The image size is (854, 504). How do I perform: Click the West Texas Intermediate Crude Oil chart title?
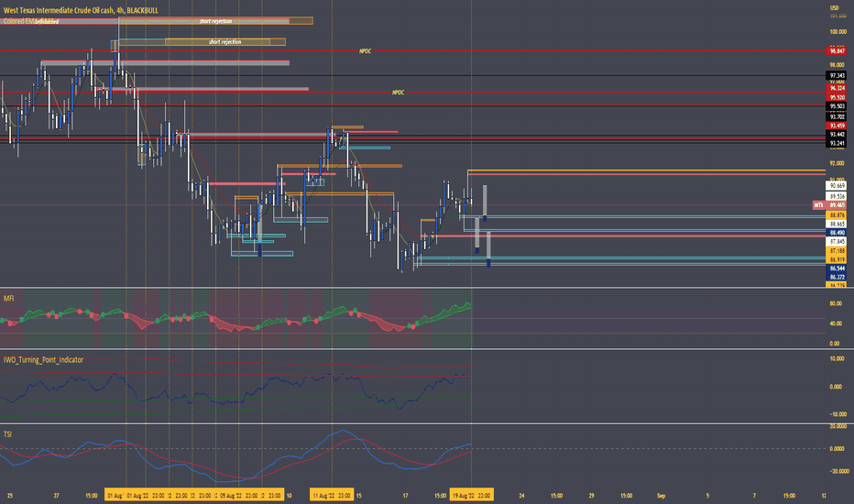point(81,10)
